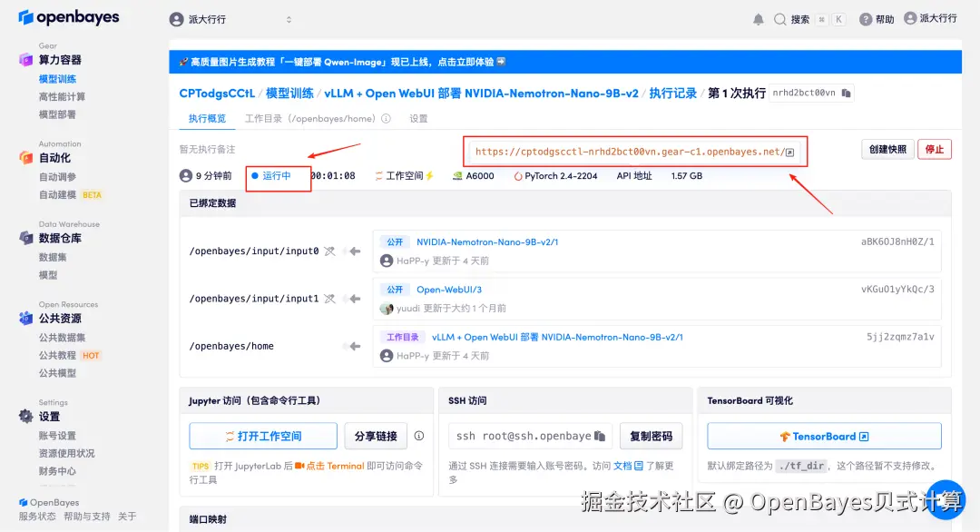Click the red 停止 button
This screenshot has height=532, width=980.
point(935,150)
